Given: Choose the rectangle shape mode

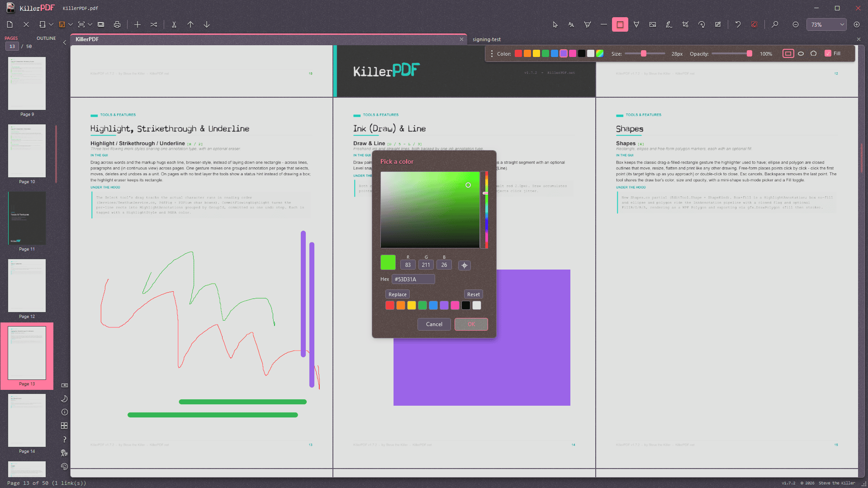Looking at the screenshot, I should 788,53.
